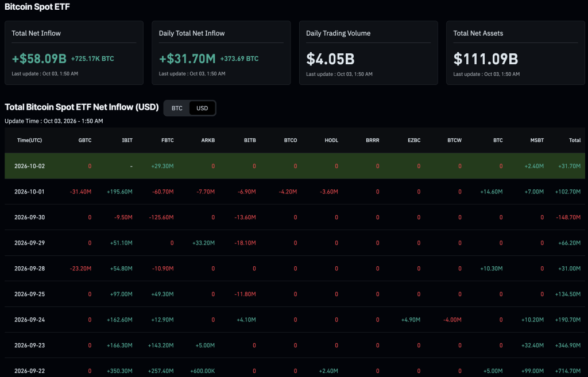Click the +$31.70M Daily Total Net Inflow value

point(187,59)
